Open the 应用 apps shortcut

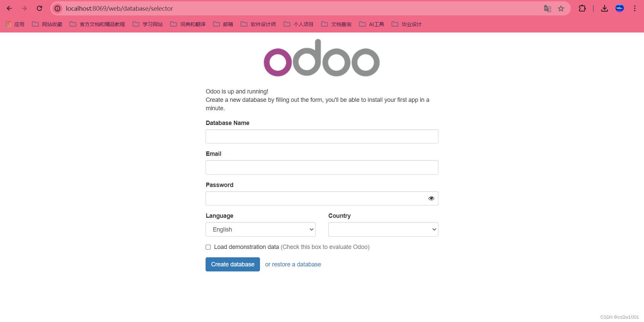(x=15, y=24)
